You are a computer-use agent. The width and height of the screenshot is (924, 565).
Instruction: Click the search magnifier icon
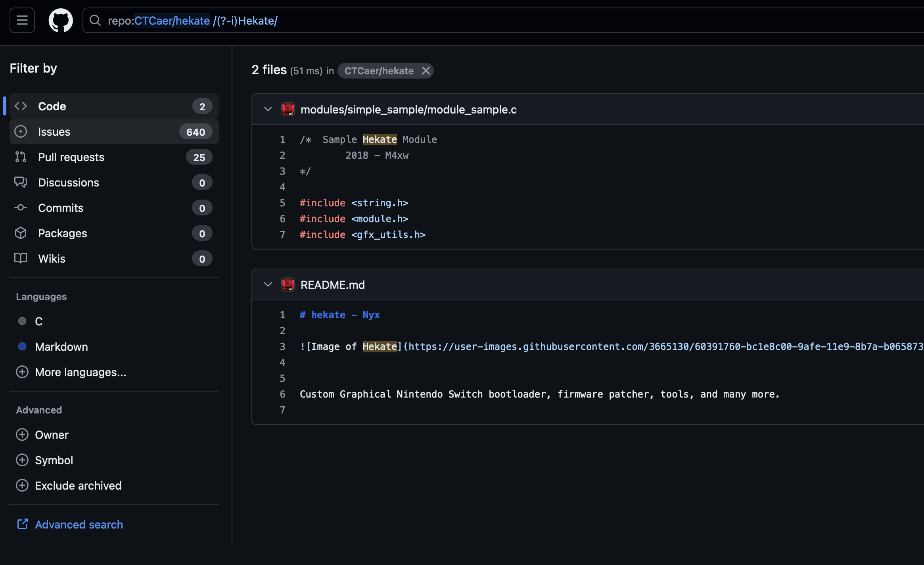95,20
